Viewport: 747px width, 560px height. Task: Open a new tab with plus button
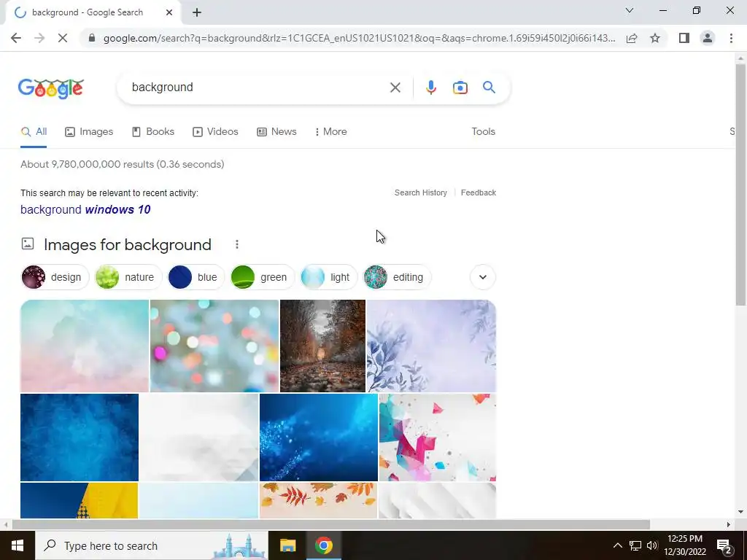[x=197, y=13]
